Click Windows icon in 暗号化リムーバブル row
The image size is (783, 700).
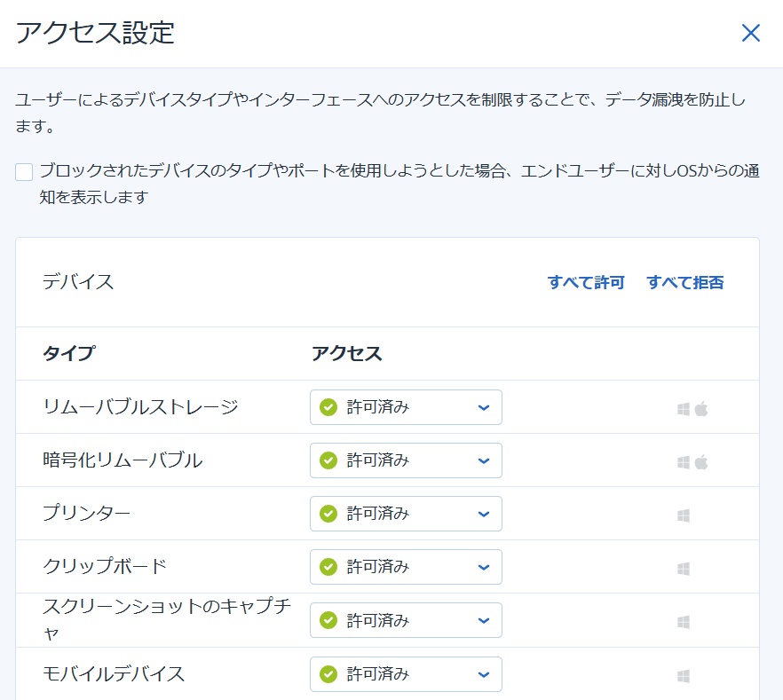pyautogui.click(x=684, y=462)
